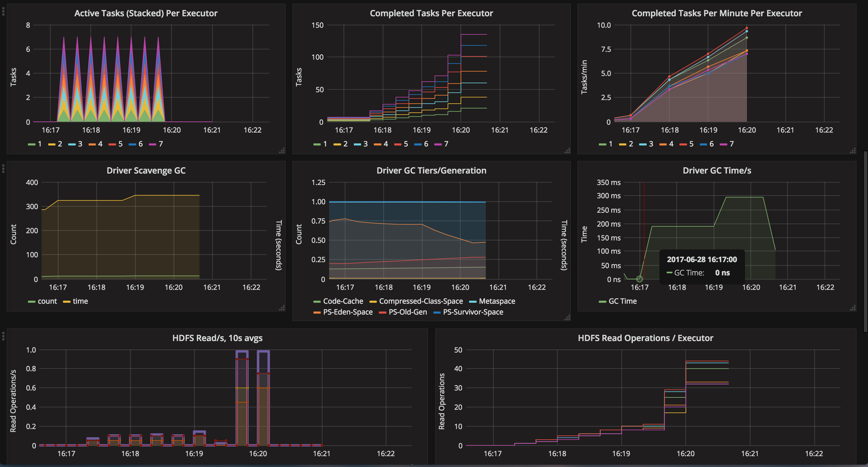Viewport: 868px width, 467px height.
Task: Open the row menu handle beside Driver Scavenge GC
Action: (3, 168)
